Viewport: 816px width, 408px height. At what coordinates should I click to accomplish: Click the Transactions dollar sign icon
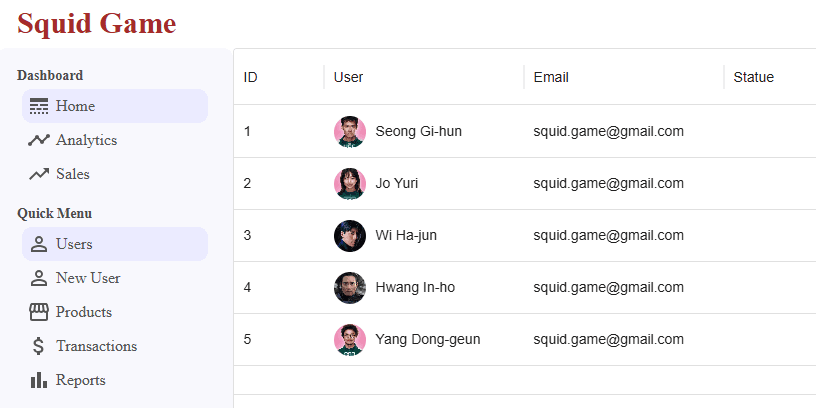(x=39, y=346)
